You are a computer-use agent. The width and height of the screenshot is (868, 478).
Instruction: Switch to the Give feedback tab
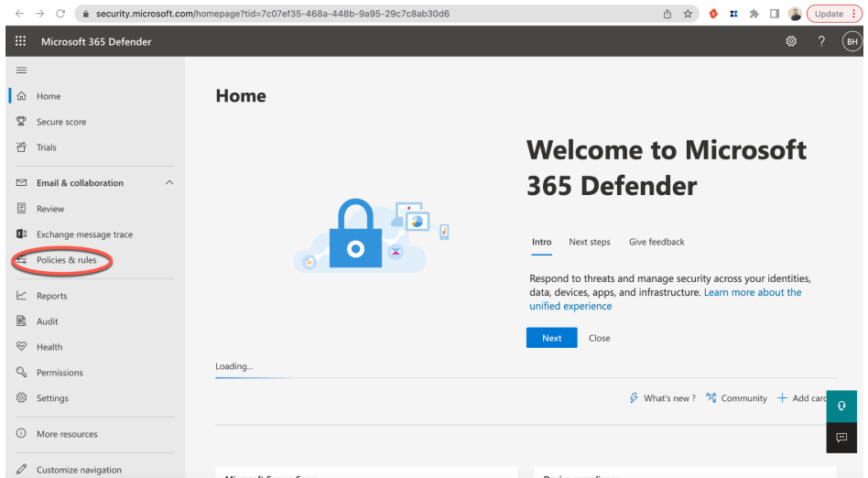pyautogui.click(x=656, y=242)
